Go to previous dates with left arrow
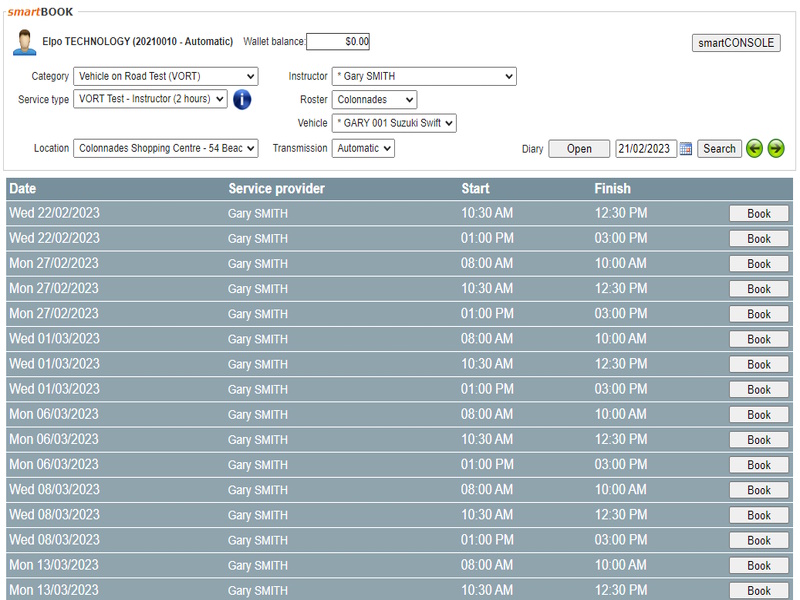800x600 pixels. pyautogui.click(x=754, y=149)
